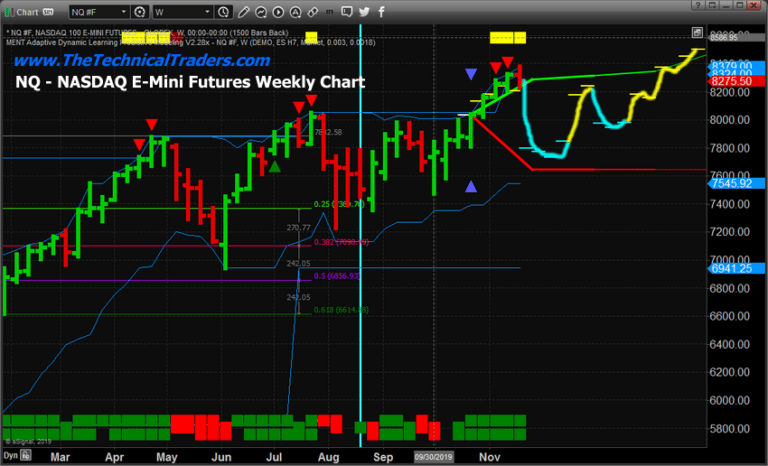
Task: Click the vertical cyan cursor line
Action: [x=360, y=235]
